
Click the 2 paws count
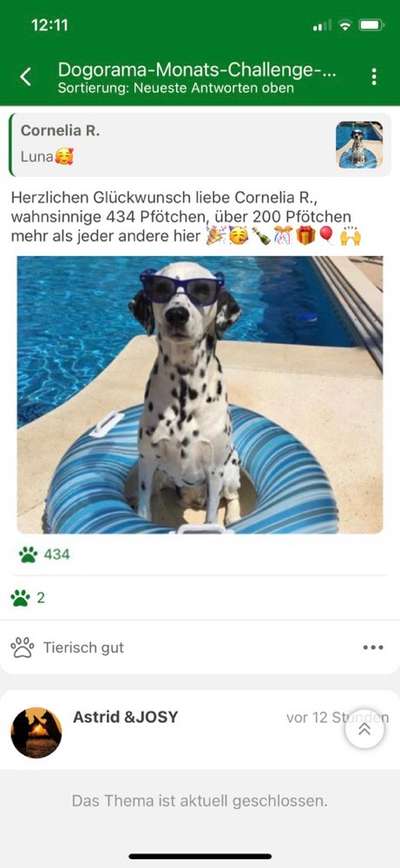click(x=41, y=598)
